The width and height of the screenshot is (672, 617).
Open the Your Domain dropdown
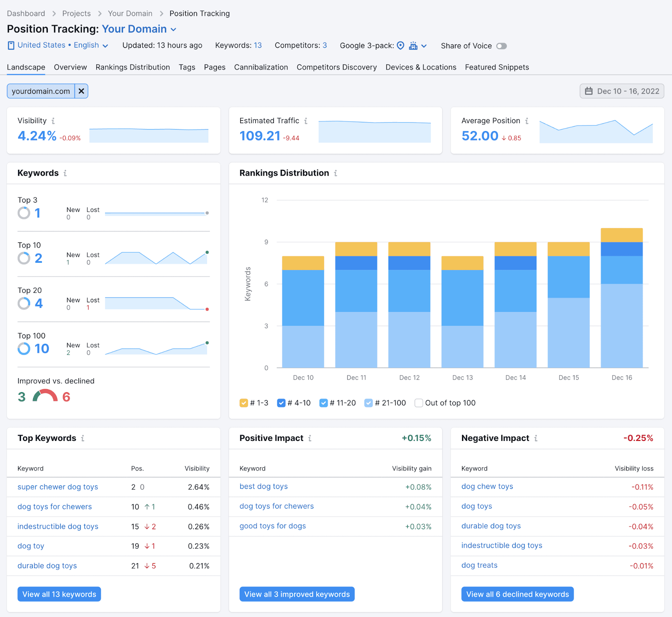[173, 29]
